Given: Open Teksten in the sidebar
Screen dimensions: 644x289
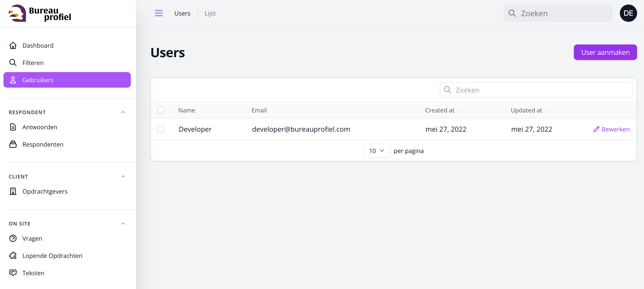Looking at the screenshot, I should [67, 273].
